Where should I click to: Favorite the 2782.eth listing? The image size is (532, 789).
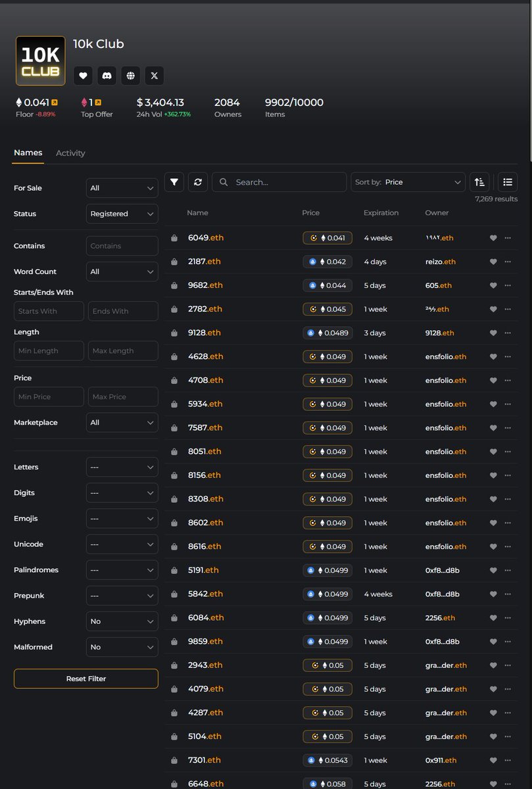[493, 309]
